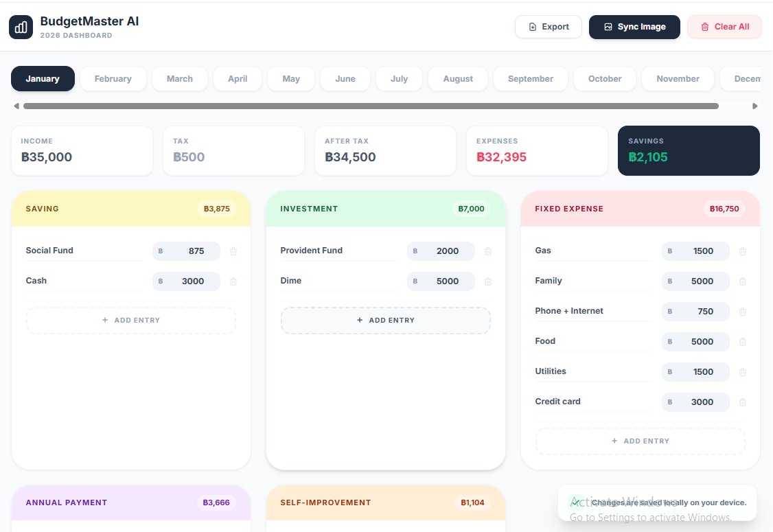Delete the Utilities expense row

click(x=743, y=372)
